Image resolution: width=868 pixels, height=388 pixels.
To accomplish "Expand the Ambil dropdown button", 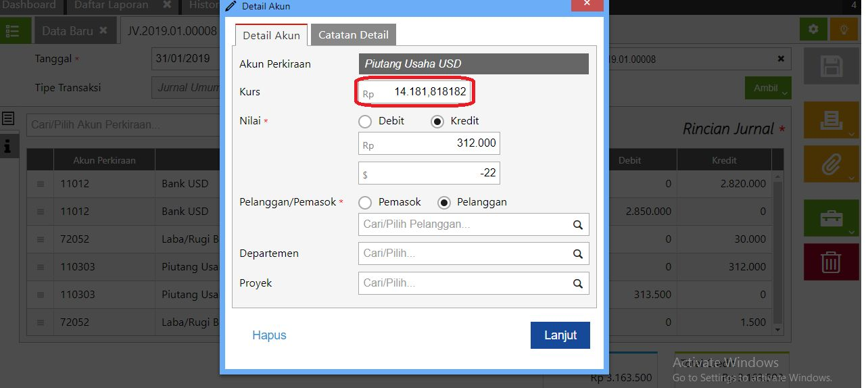I will pos(768,88).
